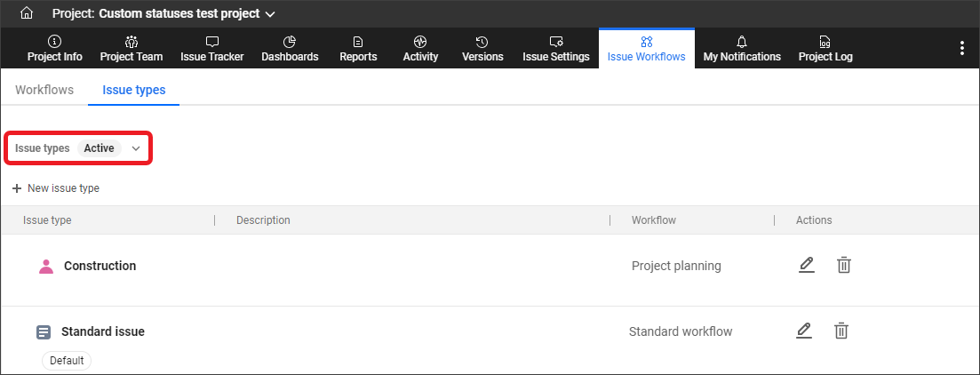Expand the project name dropdown

point(270,14)
